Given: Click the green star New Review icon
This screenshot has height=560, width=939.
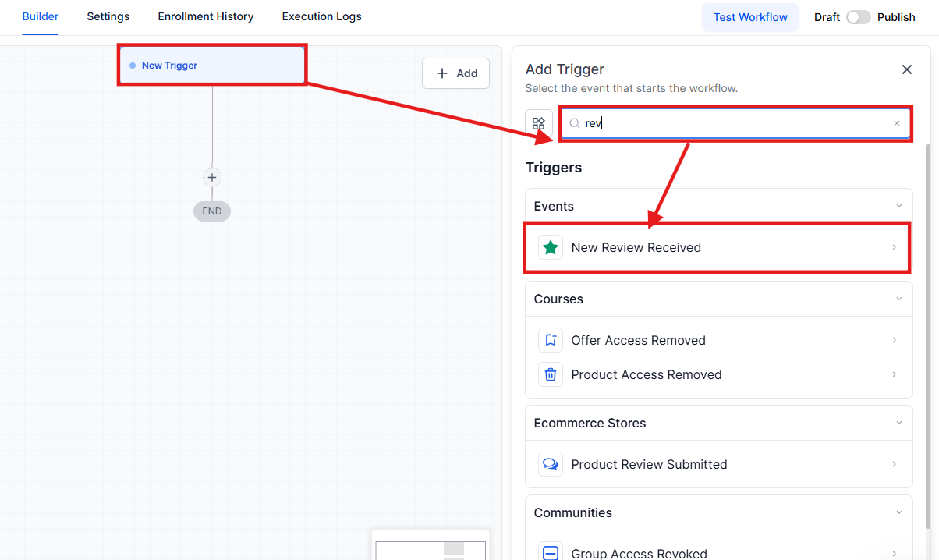Looking at the screenshot, I should point(551,248).
